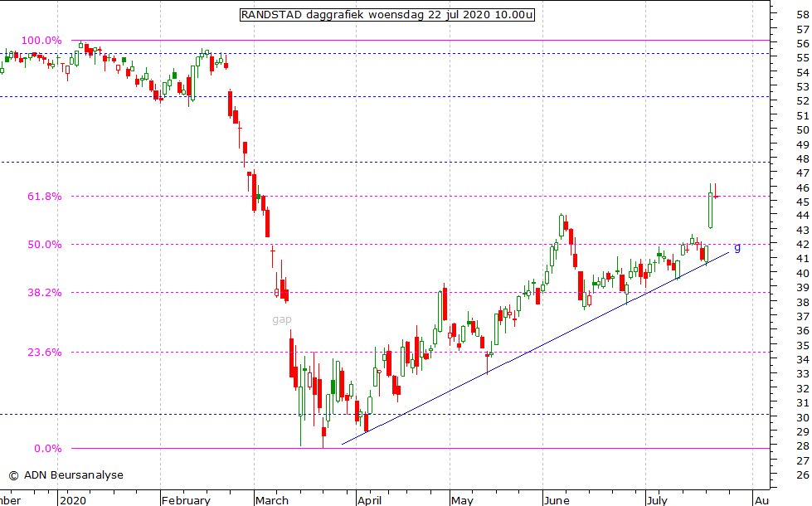Click price 34 on the right axis
The height and width of the screenshot is (506, 812).
tap(803, 359)
